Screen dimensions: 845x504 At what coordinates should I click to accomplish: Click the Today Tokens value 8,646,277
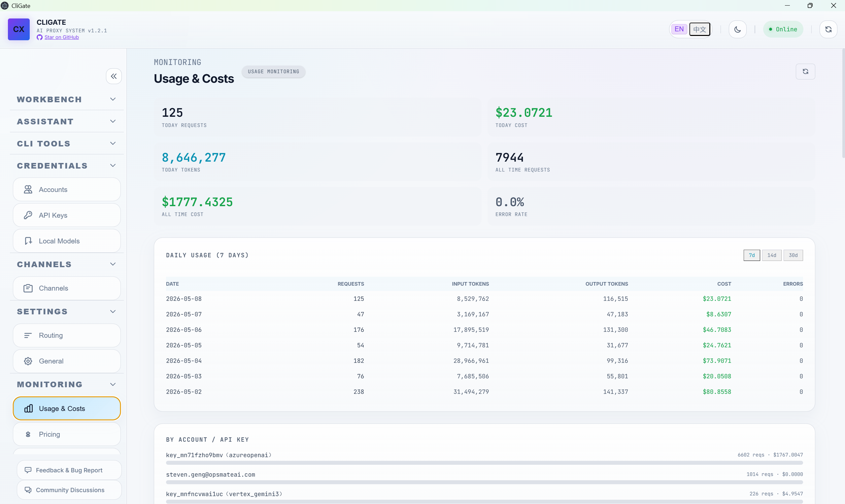pos(194,158)
